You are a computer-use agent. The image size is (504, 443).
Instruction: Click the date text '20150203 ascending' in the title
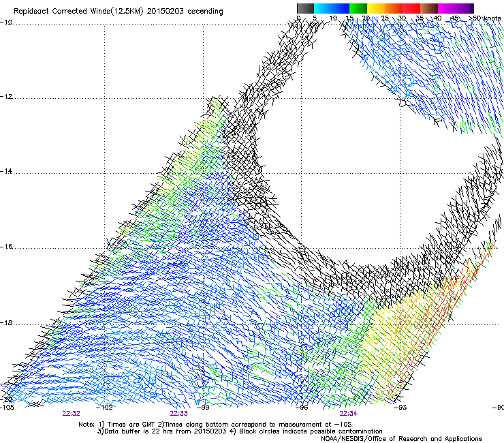tap(185, 12)
